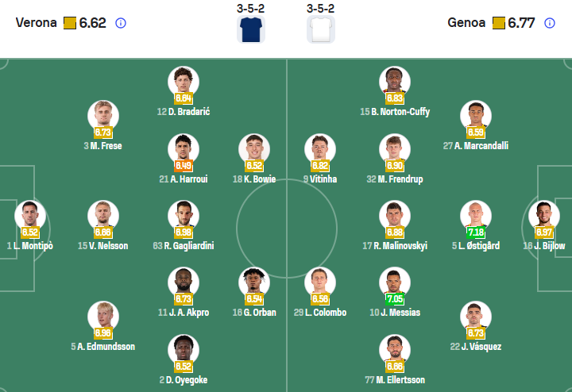
Task: Open L. Montipò's player avatar
Action: point(30,215)
